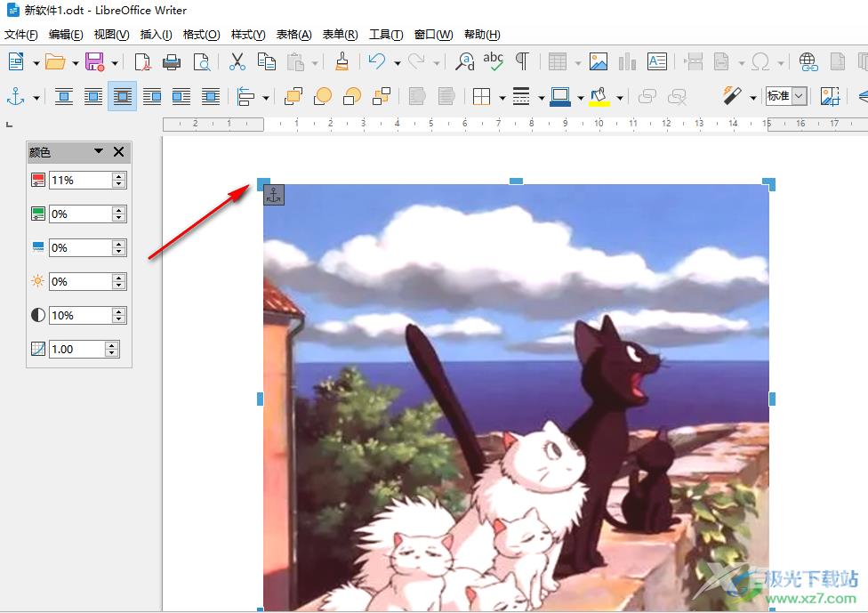The image size is (868, 613).
Task: Move image forward one
Action: click(x=323, y=97)
